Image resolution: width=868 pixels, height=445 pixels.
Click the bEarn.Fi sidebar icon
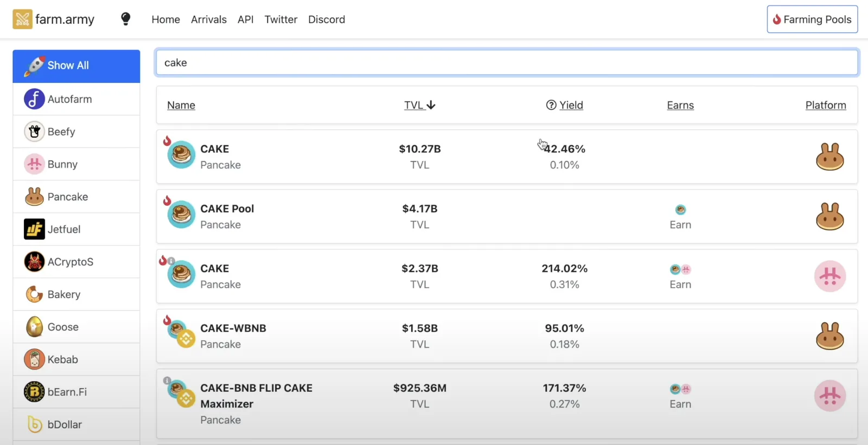(34, 392)
